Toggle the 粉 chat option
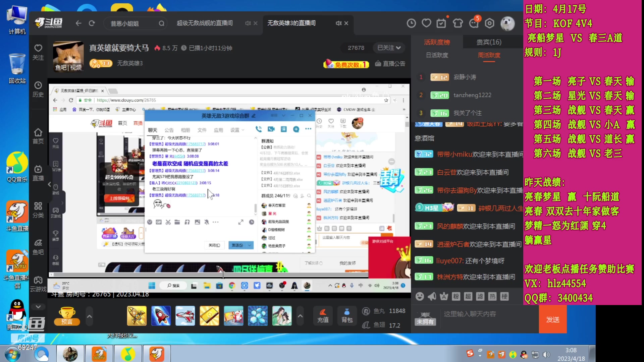Image resolution: width=644 pixels, height=362 pixels. (456, 296)
